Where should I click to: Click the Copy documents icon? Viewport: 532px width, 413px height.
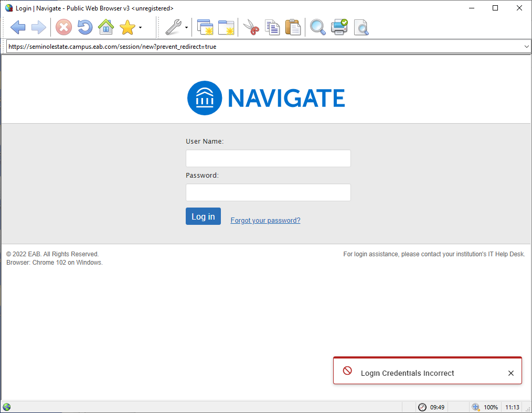pyautogui.click(x=272, y=27)
